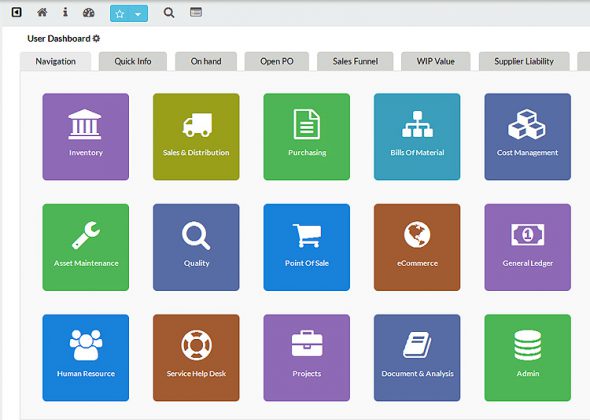Expand the favorites star dropdown arrow
This screenshot has width=590, height=420.
(x=138, y=14)
